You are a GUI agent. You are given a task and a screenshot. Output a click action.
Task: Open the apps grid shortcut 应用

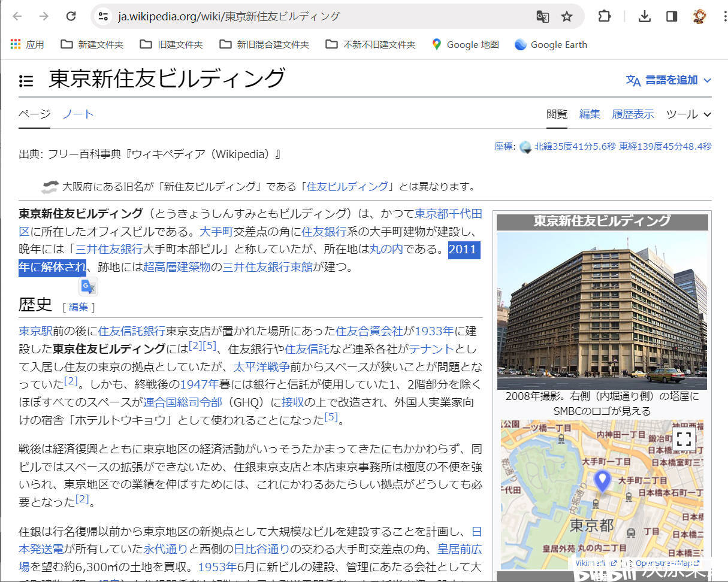pyautogui.click(x=28, y=44)
